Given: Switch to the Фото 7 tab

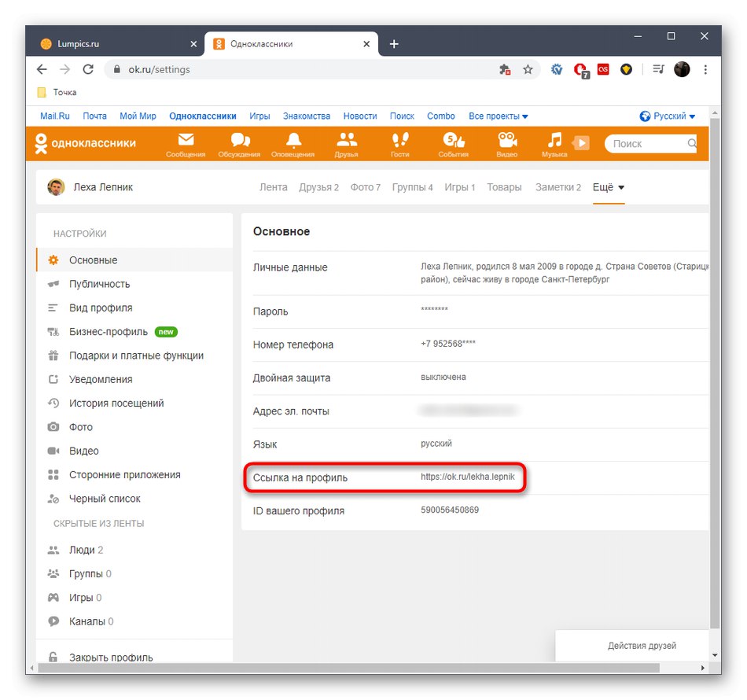Looking at the screenshot, I should [x=365, y=187].
